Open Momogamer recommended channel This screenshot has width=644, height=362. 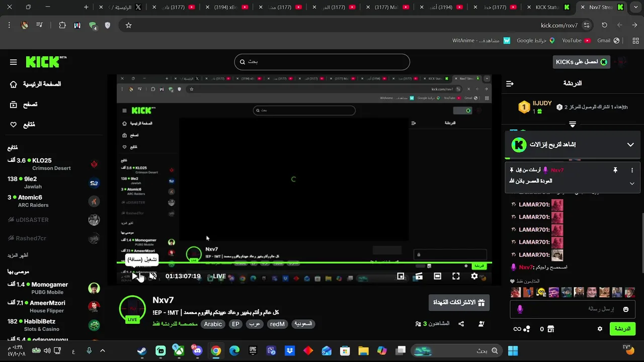click(54, 288)
